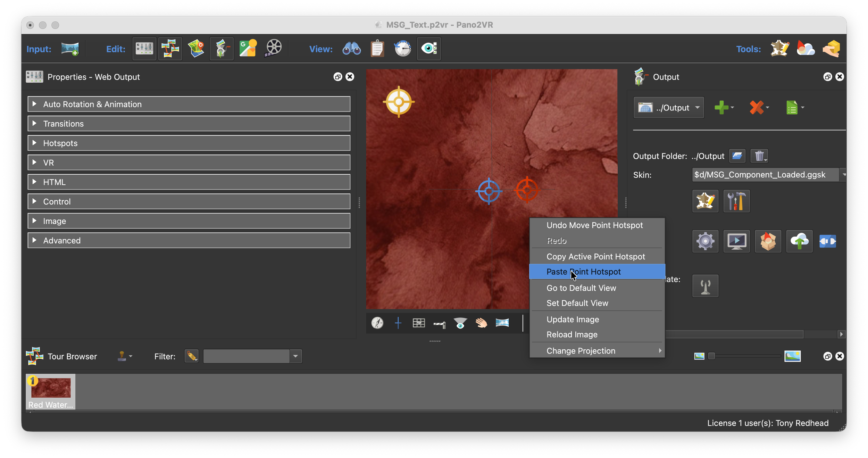Click the gear generate output button
The image size is (868, 458).
(705, 241)
